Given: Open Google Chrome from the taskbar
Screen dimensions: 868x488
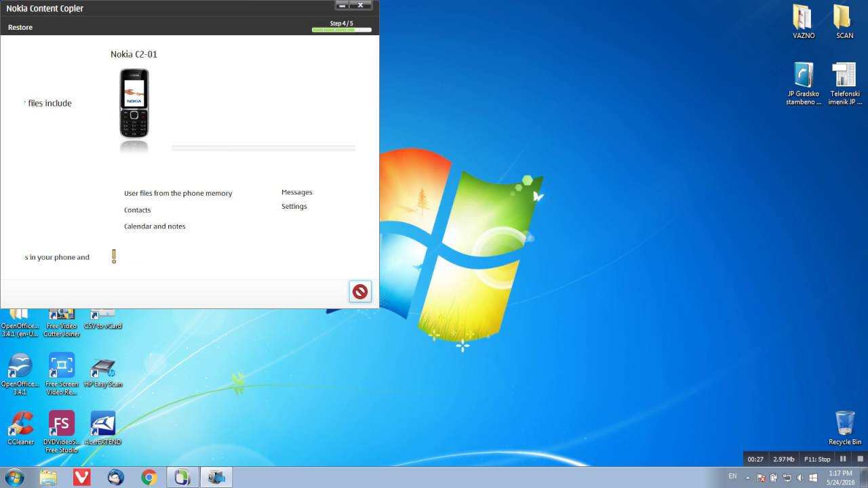Looking at the screenshot, I should point(149,477).
